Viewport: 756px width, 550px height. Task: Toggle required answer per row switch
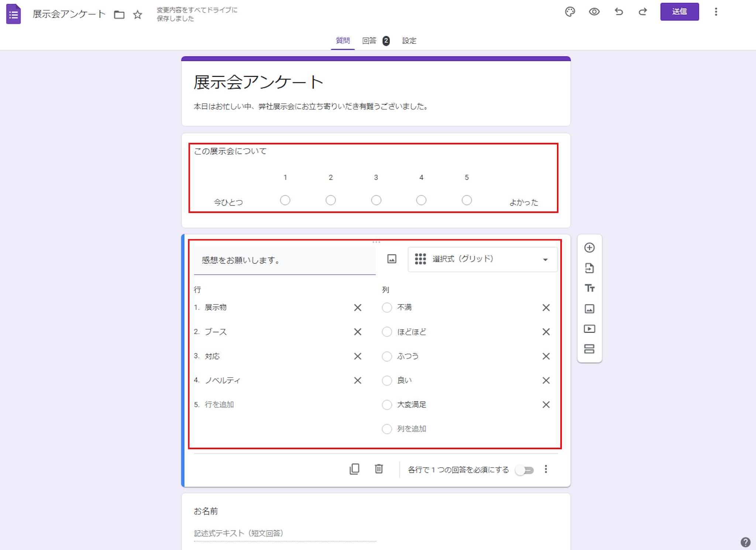(525, 470)
